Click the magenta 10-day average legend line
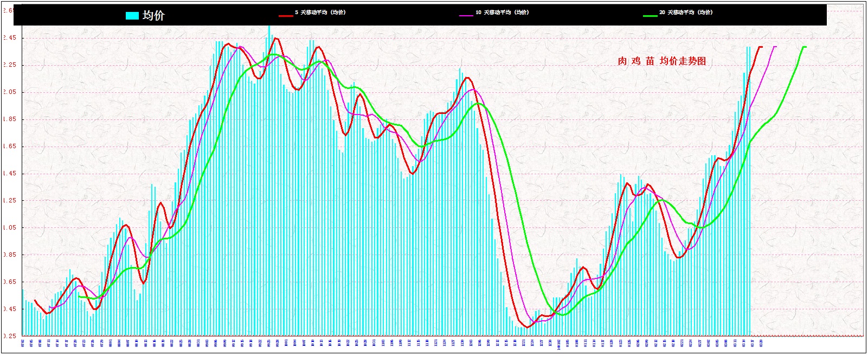 point(466,16)
